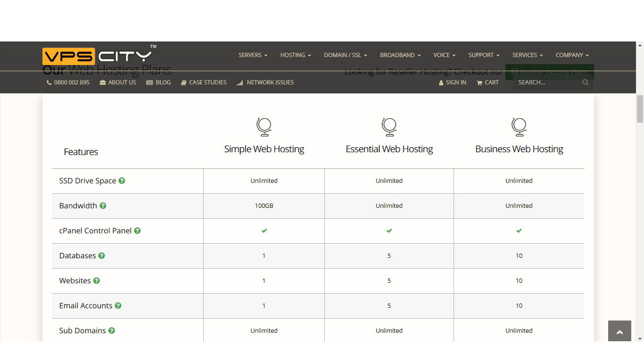Click the page vertical scrollbar thumb
The height and width of the screenshot is (362, 644).
(x=640, y=108)
